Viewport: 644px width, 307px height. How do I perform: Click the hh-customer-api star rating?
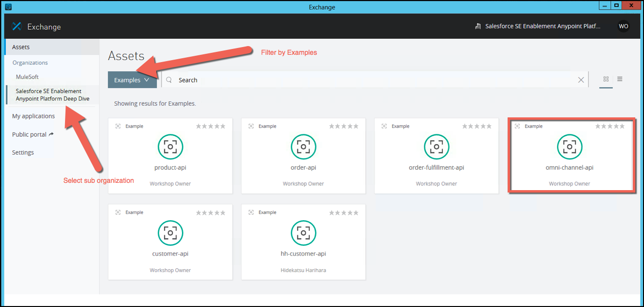[344, 212]
